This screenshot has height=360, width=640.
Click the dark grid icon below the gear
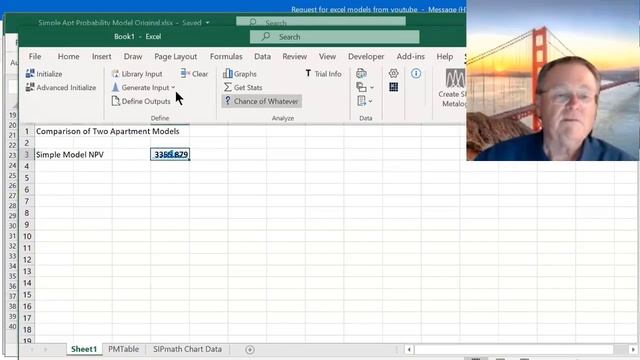point(393,87)
